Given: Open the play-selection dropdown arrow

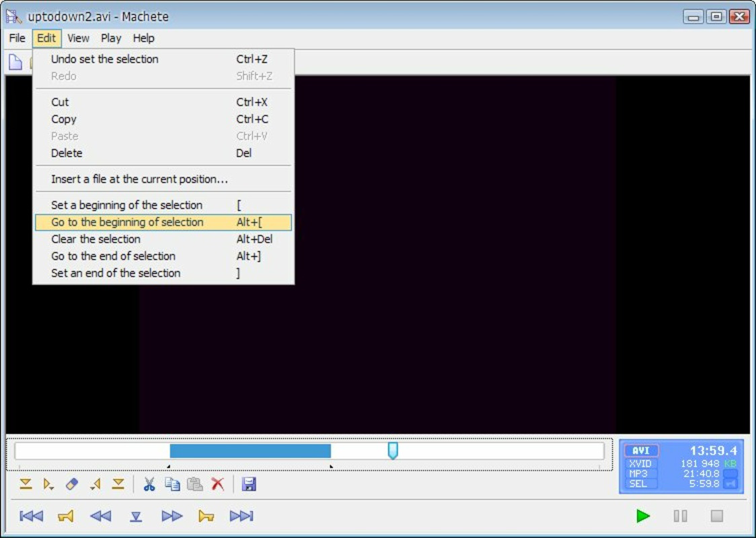Looking at the screenshot, I should click(x=53, y=487).
